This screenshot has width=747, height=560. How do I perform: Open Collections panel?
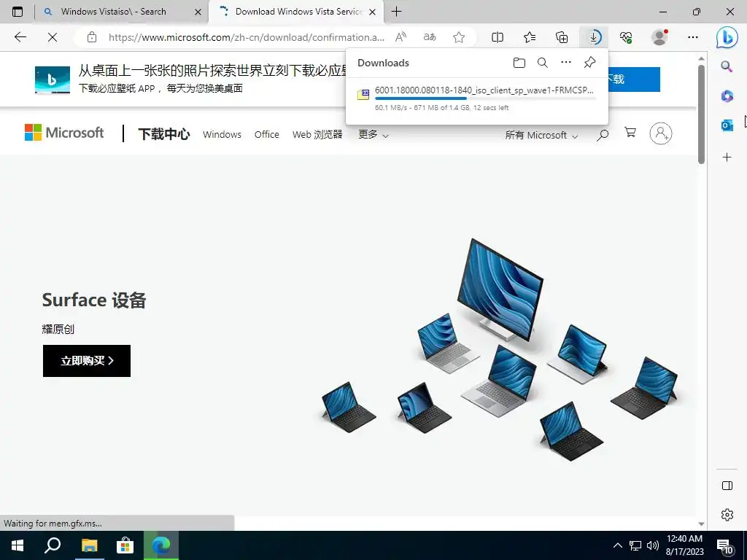tap(562, 37)
